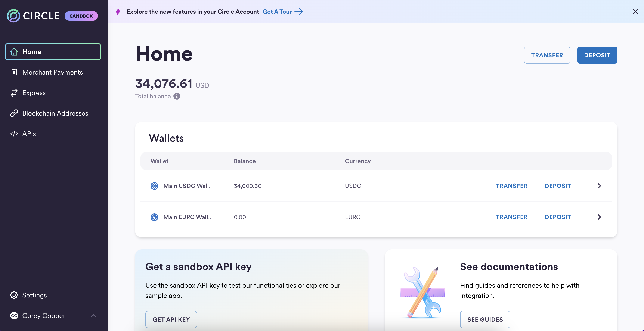Click the Settings gear icon
This screenshot has height=331, width=644.
tap(14, 295)
